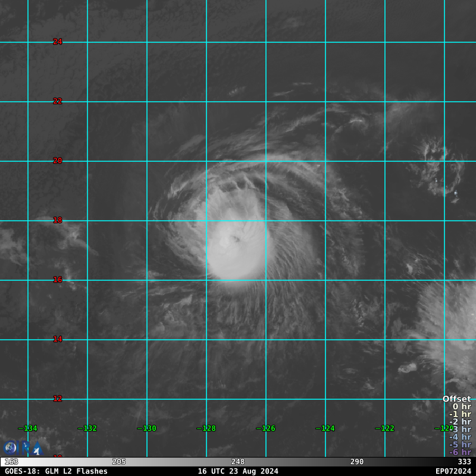Click the Offset legend heading
Screen dimensions: 476x476
pyautogui.click(x=456, y=399)
